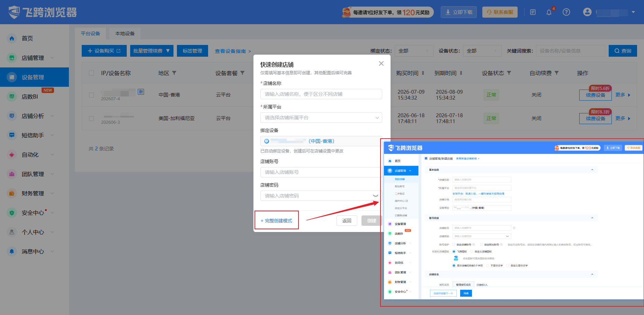This screenshot has height=315, width=644.
Task: Open the 设备状态 filter dropdown showing 全部
Action: point(482,51)
